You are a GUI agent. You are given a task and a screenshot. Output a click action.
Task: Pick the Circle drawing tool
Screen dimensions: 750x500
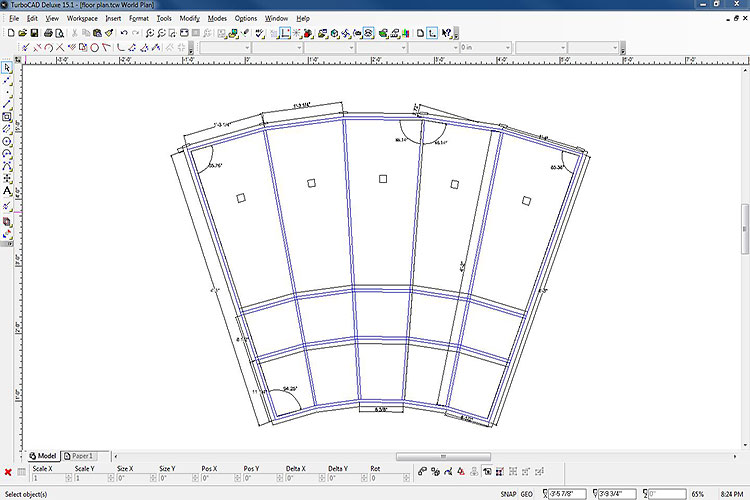coord(7,141)
